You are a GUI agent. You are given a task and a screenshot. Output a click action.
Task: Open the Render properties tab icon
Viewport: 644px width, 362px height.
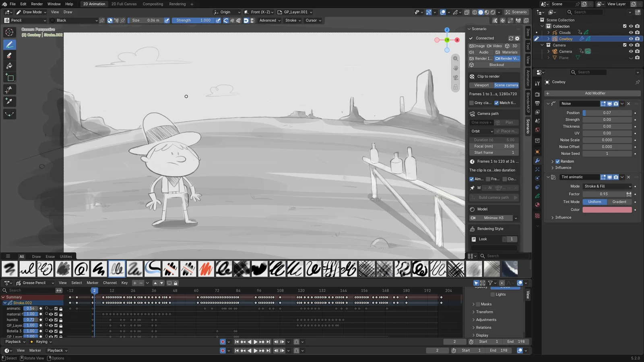pos(537,94)
